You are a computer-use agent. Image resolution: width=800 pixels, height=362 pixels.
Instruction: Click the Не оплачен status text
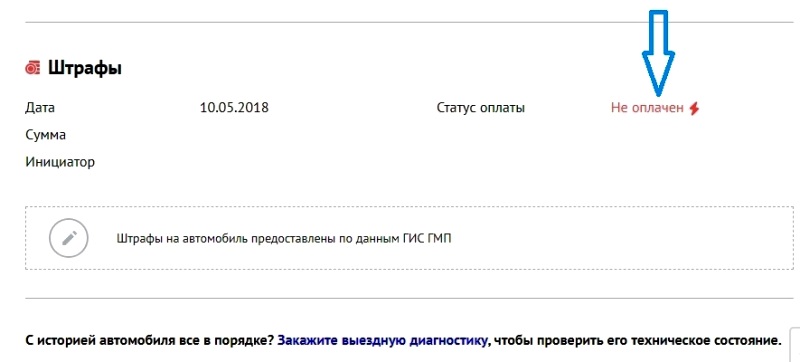point(647,108)
